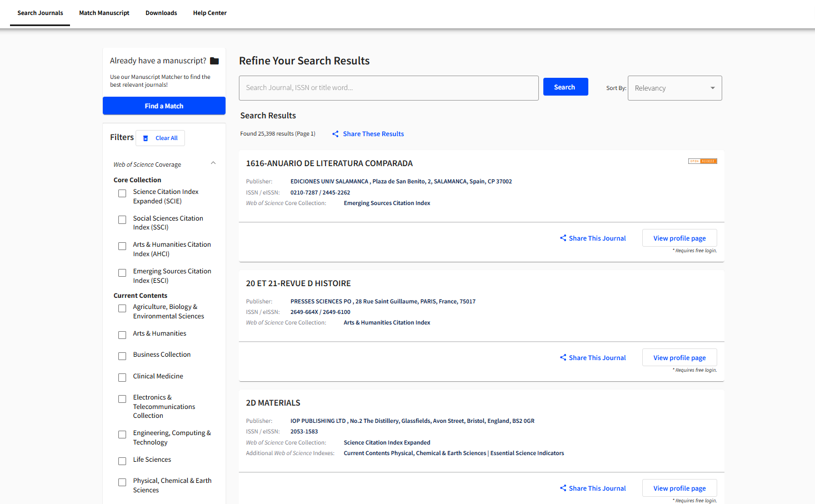Click share icon for 2D Materials journal

(x=563, y=488)
